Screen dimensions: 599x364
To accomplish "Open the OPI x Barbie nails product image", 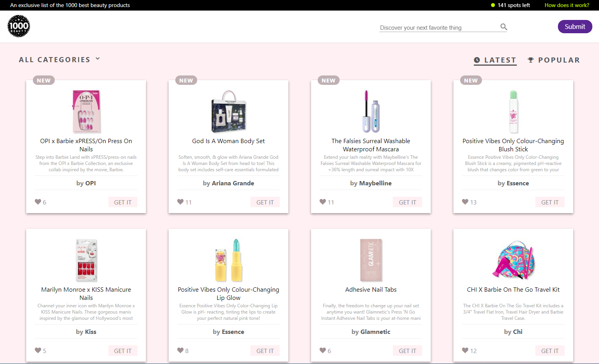I will (x=86, y=112).
